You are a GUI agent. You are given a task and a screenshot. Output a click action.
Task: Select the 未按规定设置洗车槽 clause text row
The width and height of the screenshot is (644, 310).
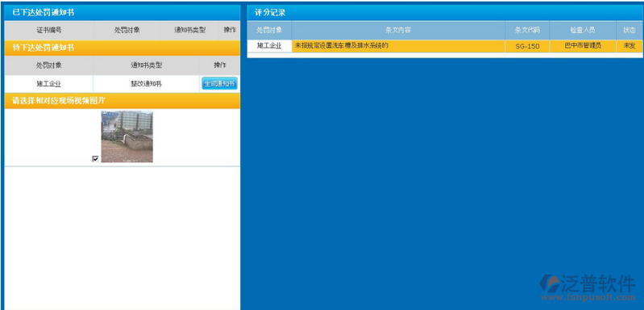pyautogui.click(x=398, y=46)
